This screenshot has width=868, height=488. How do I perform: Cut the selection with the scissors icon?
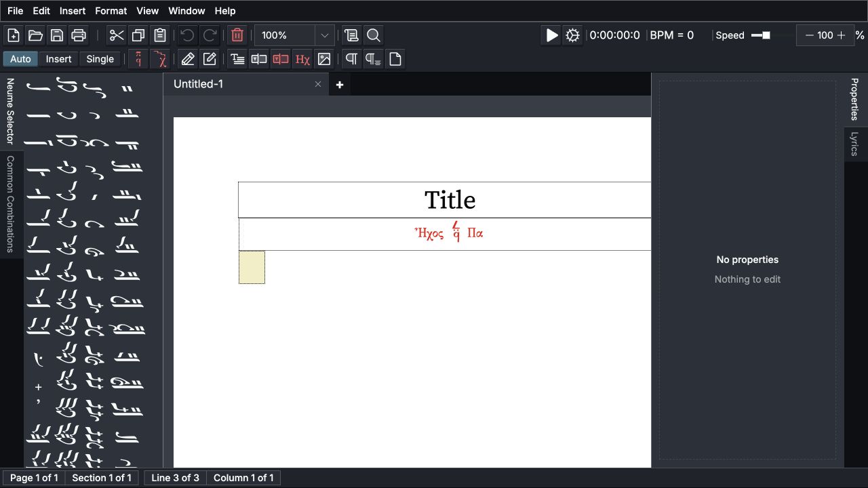pyautogui.click(x=117, y=35)
